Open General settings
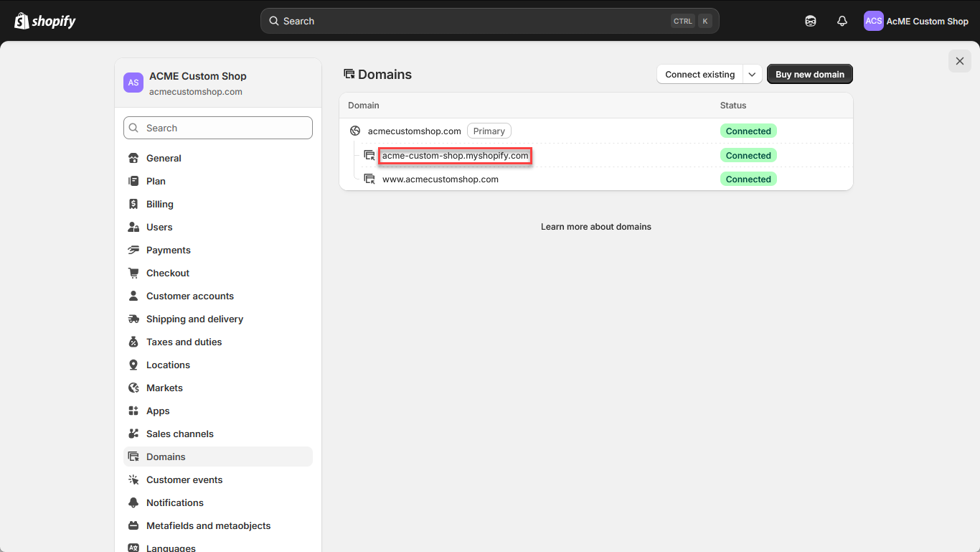 pos(218,158)
